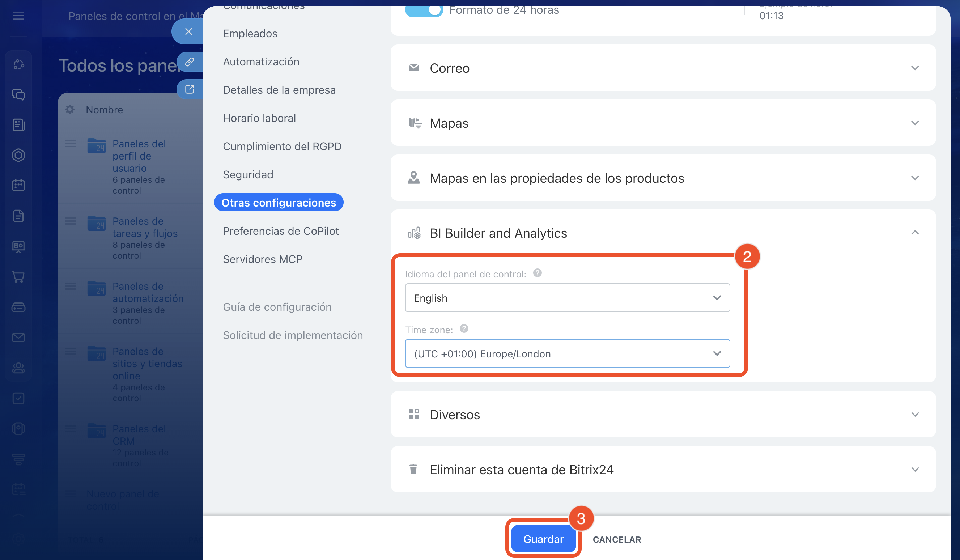Screen dimensions: 960x560
Task: Collapse BI Builder and Analytics section
Action: click(915, 233)
